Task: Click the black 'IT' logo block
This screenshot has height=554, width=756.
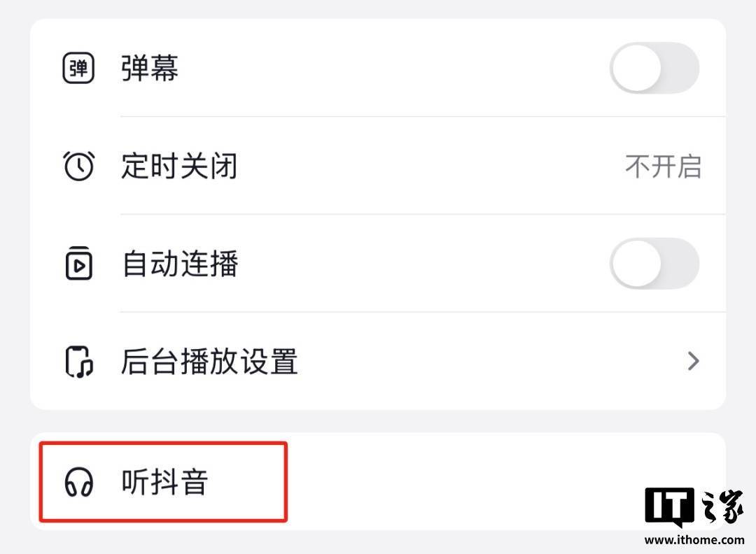Action: [x=669, y=506]
